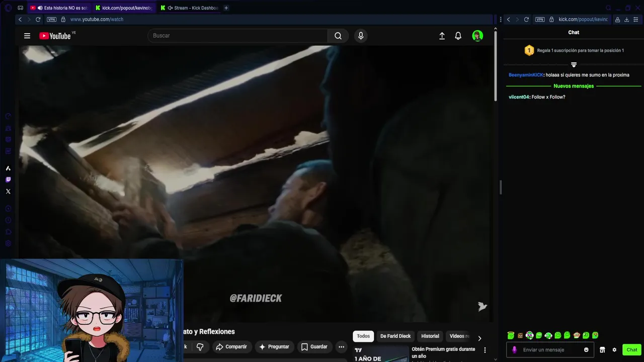Send message with green Chat button
Image resolution: width=644 pixels, height=362 pixels.
click(x=632, y=350)
